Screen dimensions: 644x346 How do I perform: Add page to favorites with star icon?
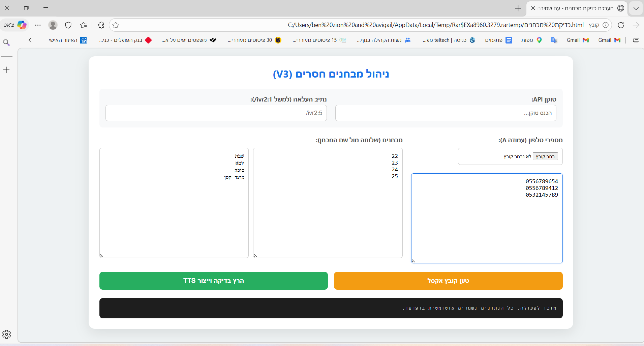(116, 25)
